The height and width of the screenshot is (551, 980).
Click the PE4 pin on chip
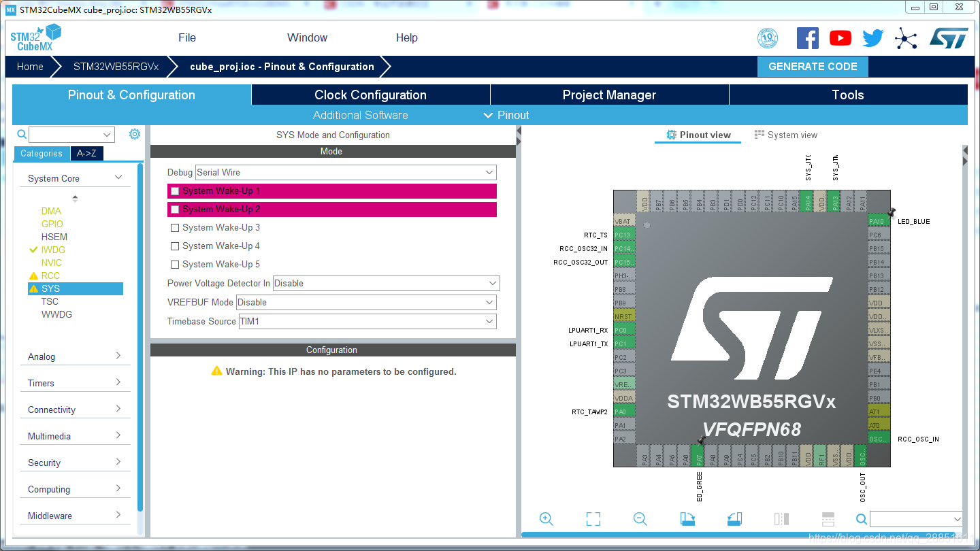879,371
